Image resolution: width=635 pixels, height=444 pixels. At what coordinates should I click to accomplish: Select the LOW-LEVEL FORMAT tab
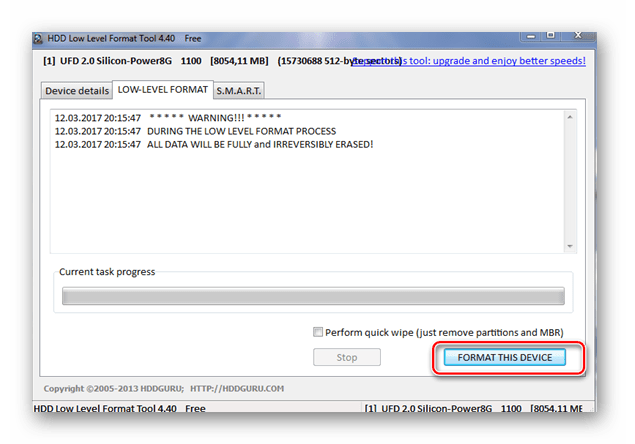point(163,90)
